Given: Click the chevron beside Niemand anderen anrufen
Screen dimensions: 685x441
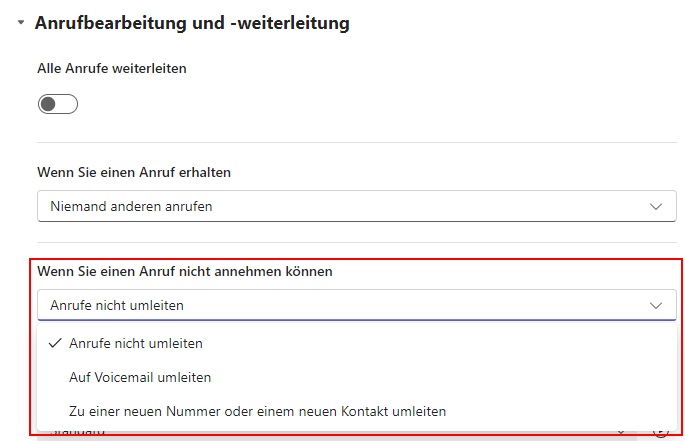Looking at the screenshot, I should (x=656, y=206).
